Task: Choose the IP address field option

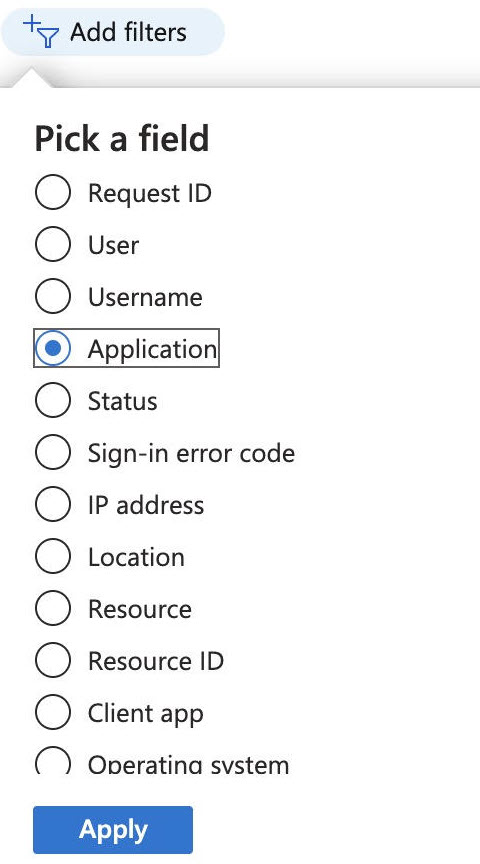Action: pyautogui.click(x=52, y=504)
